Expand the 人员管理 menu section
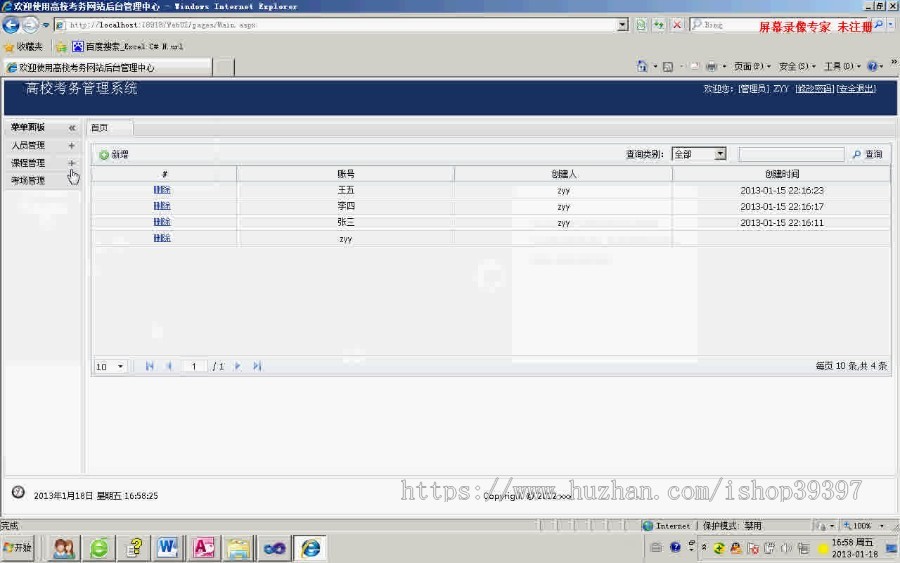Image resolution: width=900 pixels, height=563 pixels. click(72, 145)
